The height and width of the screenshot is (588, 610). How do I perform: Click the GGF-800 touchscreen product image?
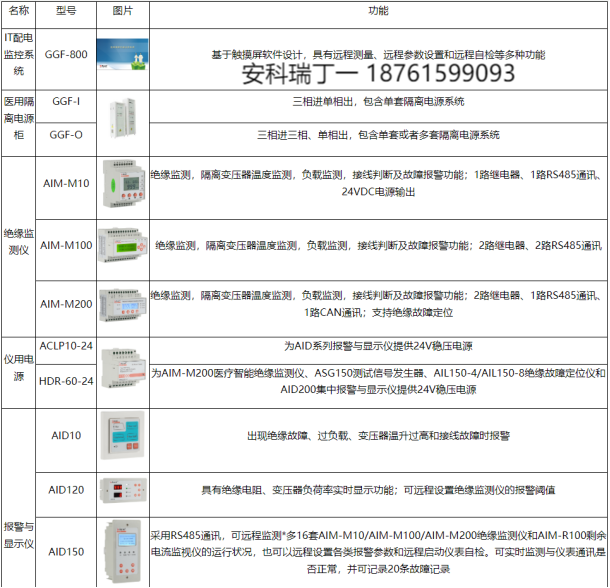pos(123,54)
